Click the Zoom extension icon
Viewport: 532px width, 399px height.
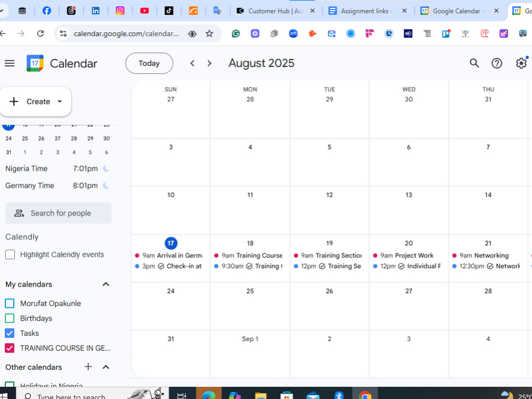(293, 33)
